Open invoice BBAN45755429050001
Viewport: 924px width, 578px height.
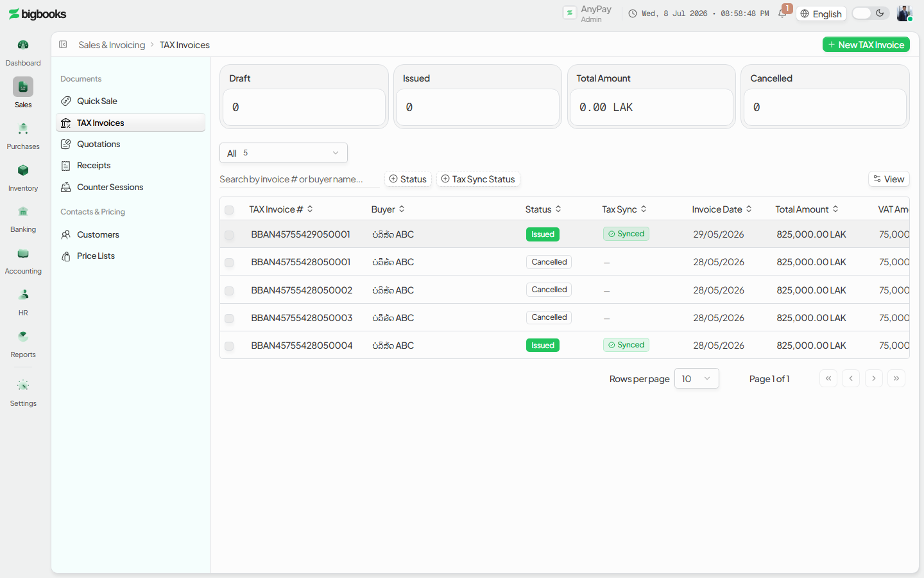point(300,234)
